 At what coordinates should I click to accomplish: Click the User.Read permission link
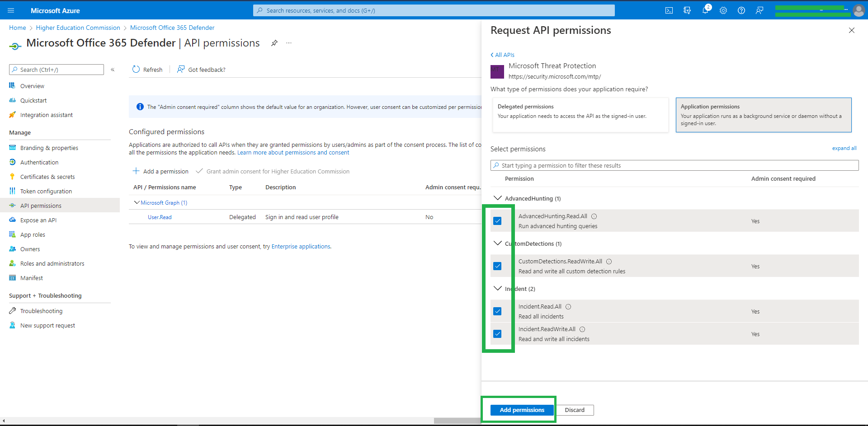click(160, 217)
